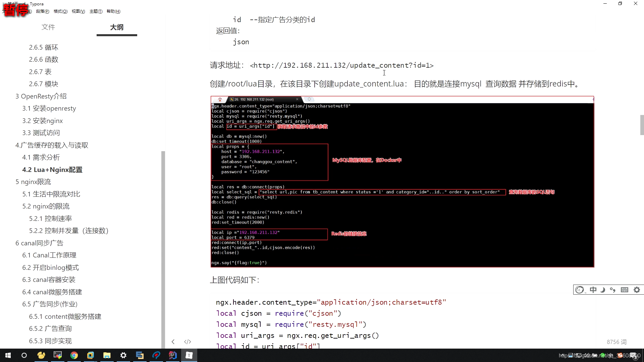Click the update_content request URL link
This screenshot has height=362, width=644.
pos(341,65)
